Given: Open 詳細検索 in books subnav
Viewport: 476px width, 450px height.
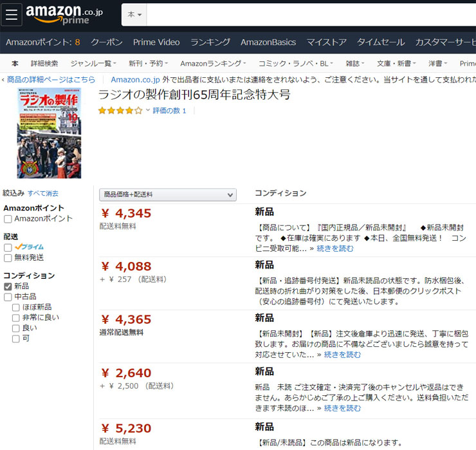Looking at the screenshot, I should tap(44, 64).
